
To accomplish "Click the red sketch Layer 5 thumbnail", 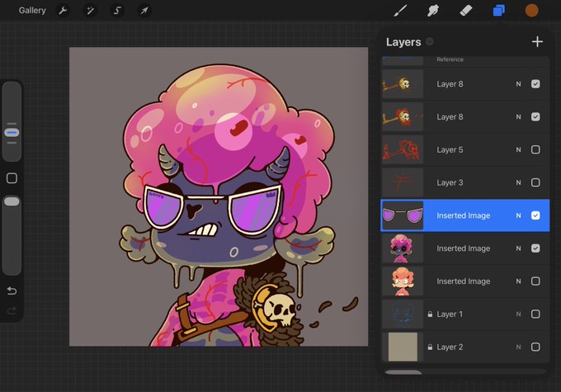I will pyautogui.click(x=403, y=149).
